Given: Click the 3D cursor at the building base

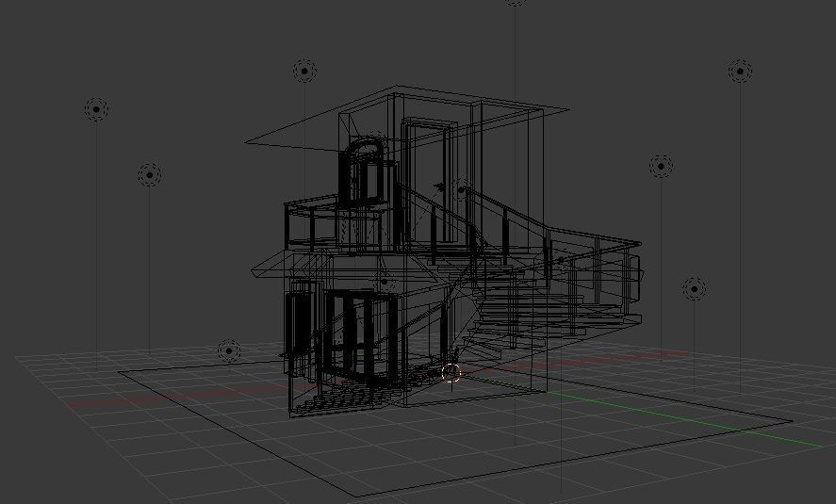Looking at the screenshot, I should coord(451,373).
